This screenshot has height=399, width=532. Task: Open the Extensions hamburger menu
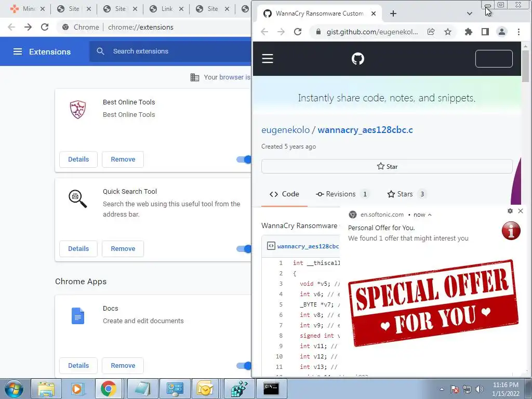coord(18,51)
